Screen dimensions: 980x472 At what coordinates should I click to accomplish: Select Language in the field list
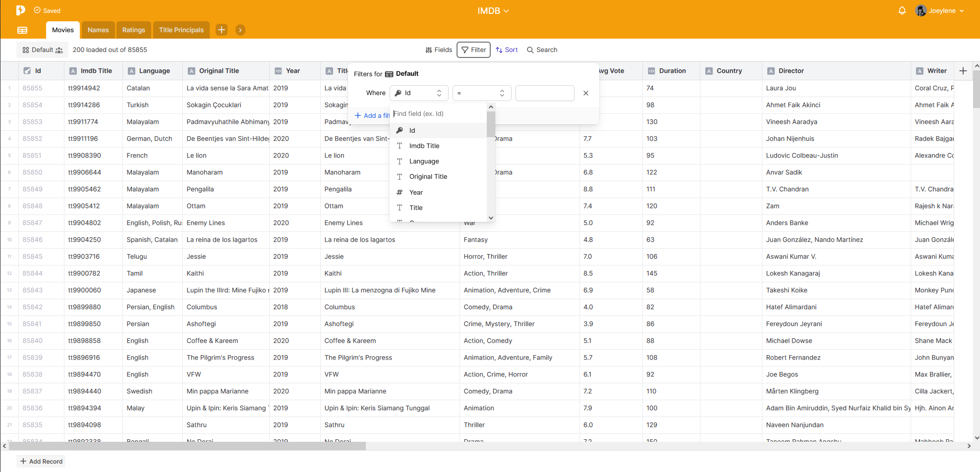pos(439,161)
